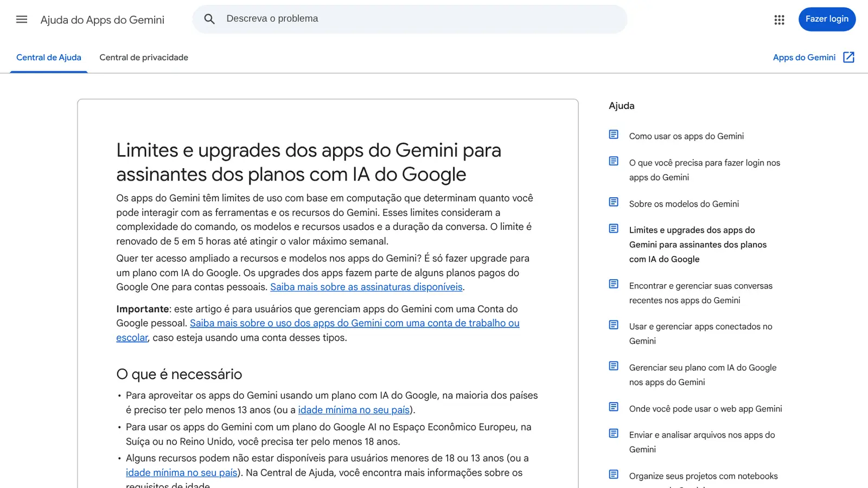This screenshot has height=488, width=868.
Task: Click the Fazer login button
Action: [827, 19]
